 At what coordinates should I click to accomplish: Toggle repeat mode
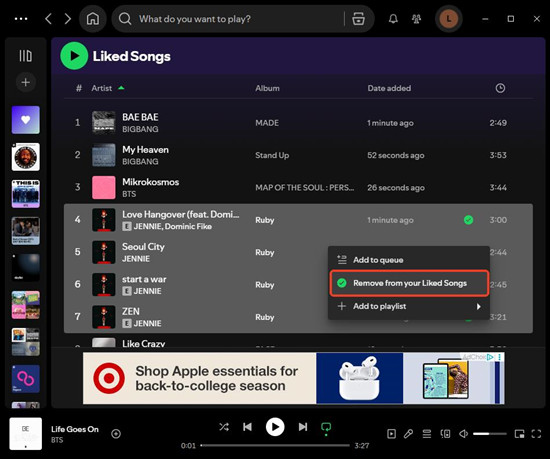(326, 427)
